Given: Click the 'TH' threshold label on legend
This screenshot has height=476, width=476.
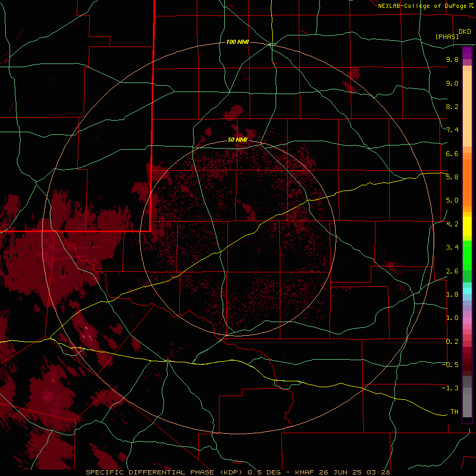Looking at the screenshot, I should [454, 412].
